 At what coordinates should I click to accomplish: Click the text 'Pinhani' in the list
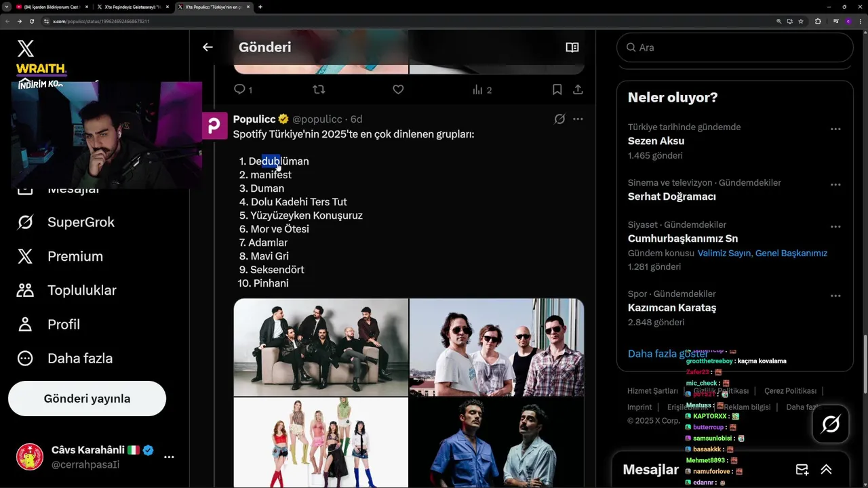271,283
